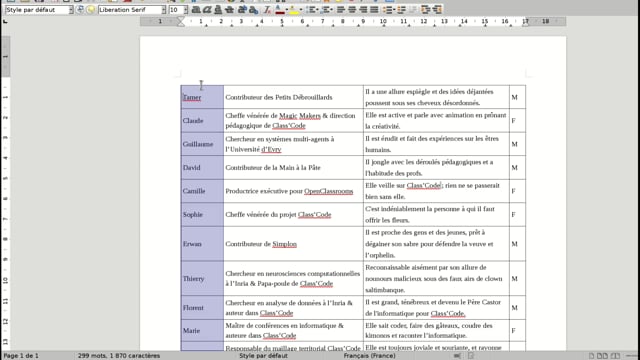The height and width of the screenshot is (360, 640).
Task: Toggle Strikethrough formatting
Action: pos(229,9)
